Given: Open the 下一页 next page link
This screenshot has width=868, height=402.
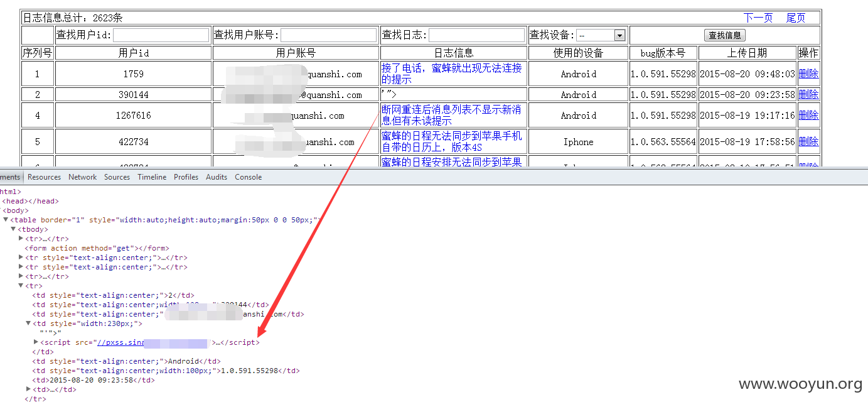Looking at the screenshot, I should coord(758,18).
